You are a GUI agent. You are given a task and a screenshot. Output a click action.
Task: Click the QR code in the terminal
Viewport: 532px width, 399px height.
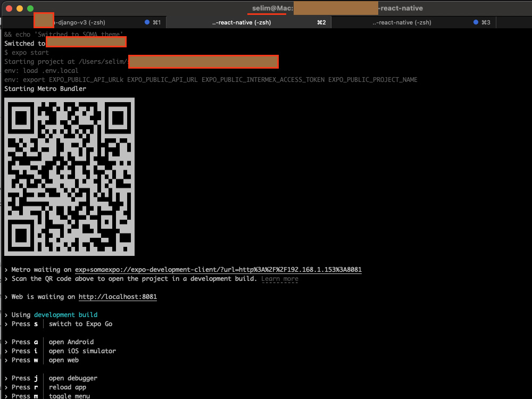pos(69,177)
